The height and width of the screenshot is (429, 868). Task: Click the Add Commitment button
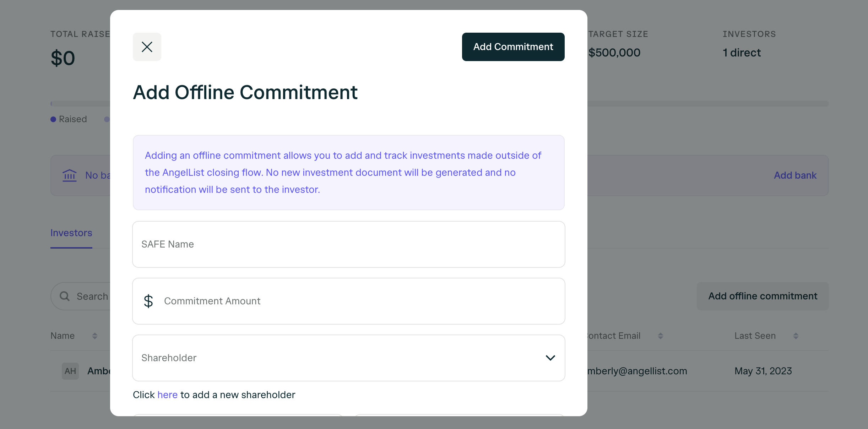pyautogui.click(x=513, y=47)
